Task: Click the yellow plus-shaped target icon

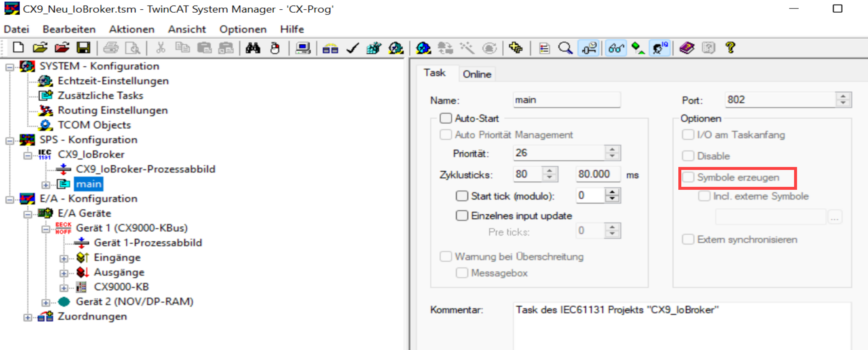Action: pos(516,48)
